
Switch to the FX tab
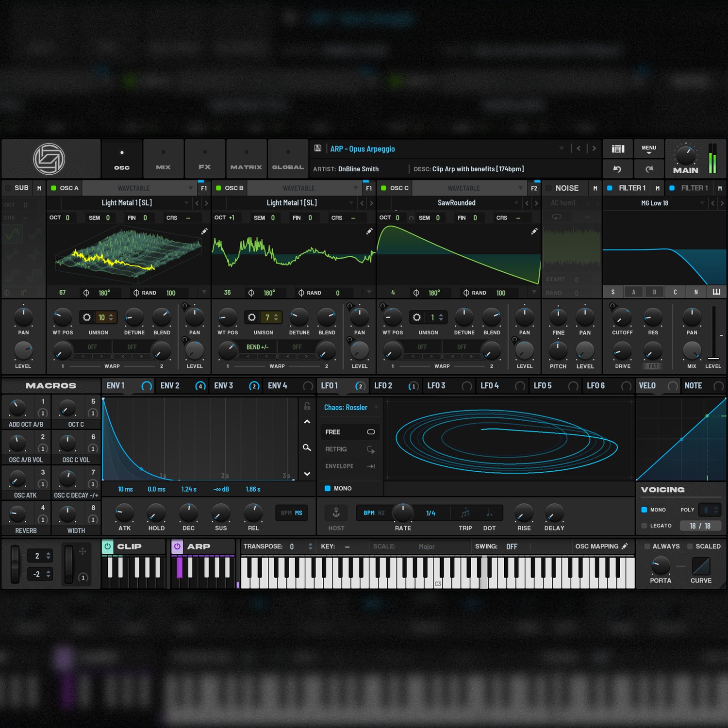point(205,159)
